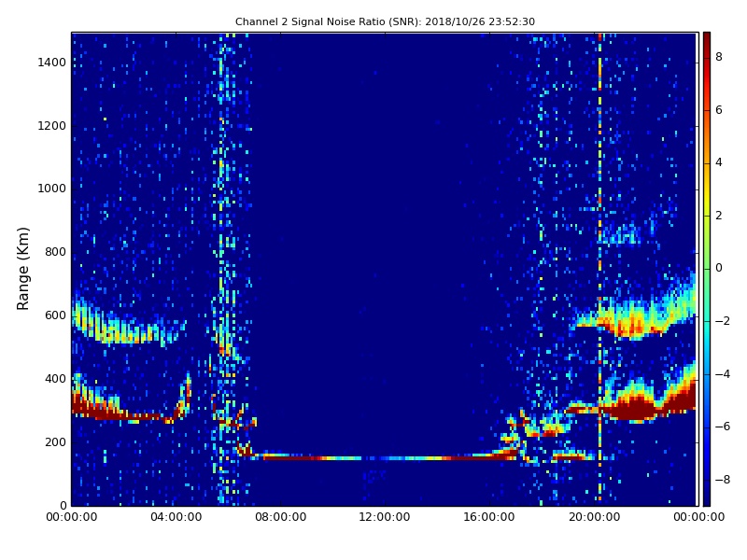Click the y-axis tick label 600
The image size is (747, 560).
pyautogui.click(x=55, y=315)
